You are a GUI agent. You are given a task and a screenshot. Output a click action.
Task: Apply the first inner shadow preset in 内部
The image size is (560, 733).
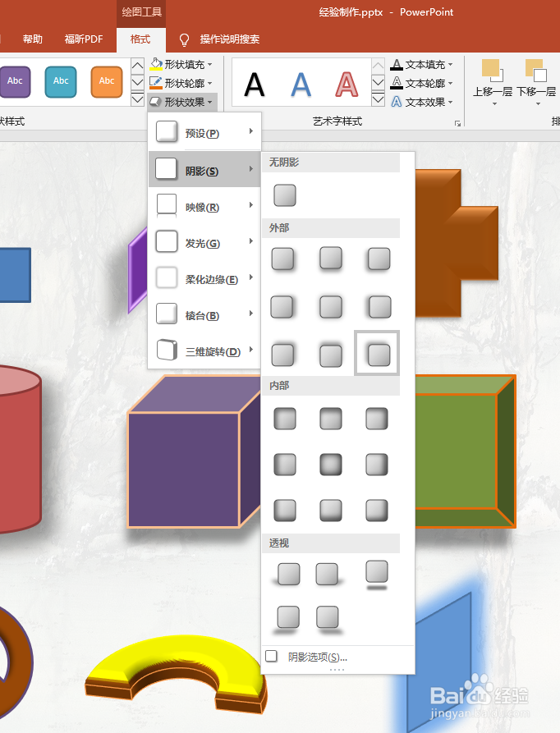tap(285, 419)
